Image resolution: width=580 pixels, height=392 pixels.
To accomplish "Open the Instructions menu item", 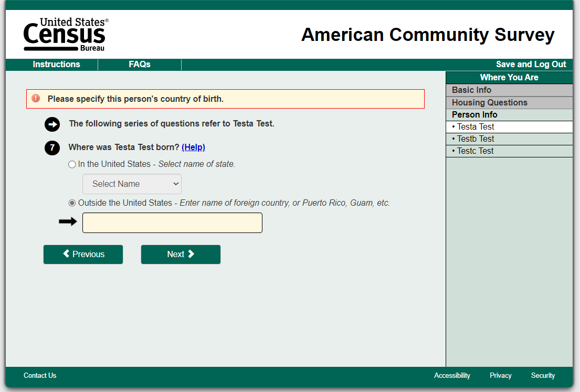I will coord(56,65).
